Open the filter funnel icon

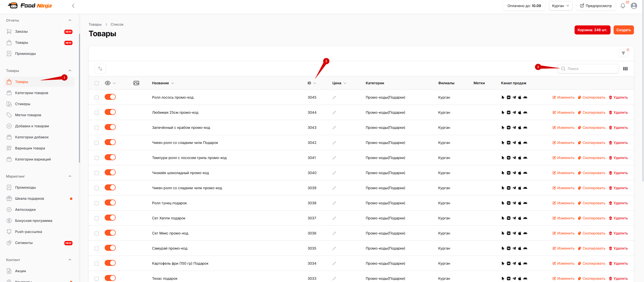[x=623, y=53]
